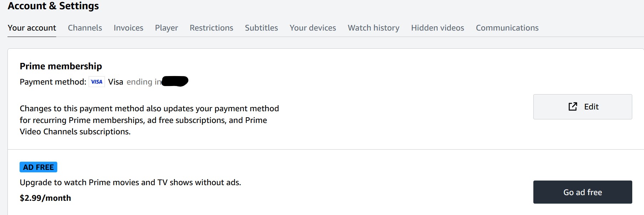Open the Communications tab
This screenshot has height=215, width=644.
(x=507, y=28)
